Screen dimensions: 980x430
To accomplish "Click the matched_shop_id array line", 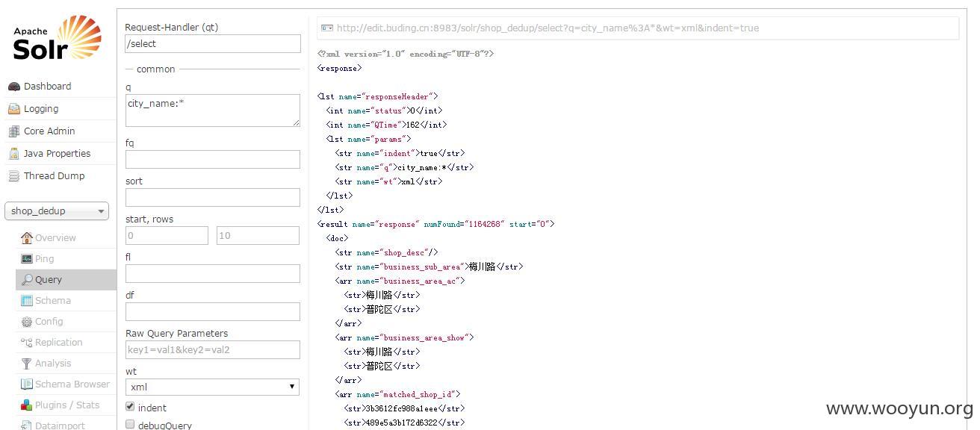I will point(397,394).
